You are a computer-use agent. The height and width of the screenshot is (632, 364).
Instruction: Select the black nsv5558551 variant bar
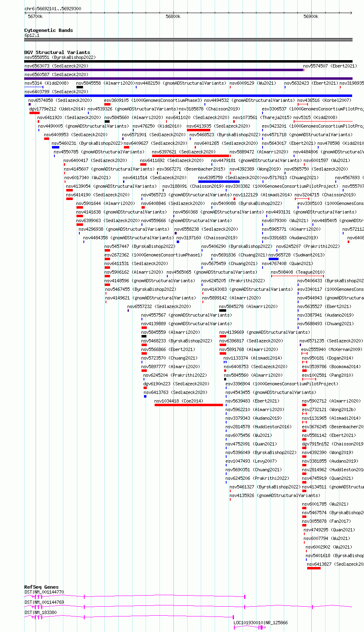pyautogui.click(x=188, y=61)
